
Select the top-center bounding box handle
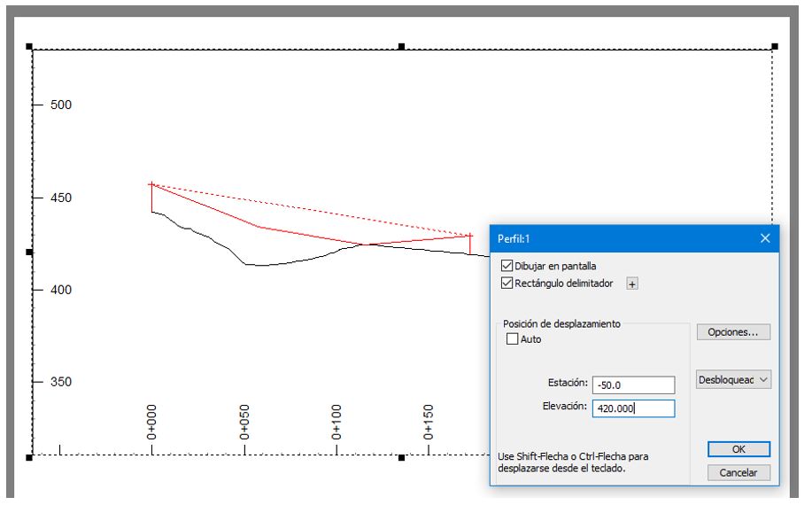pos(402,46)
